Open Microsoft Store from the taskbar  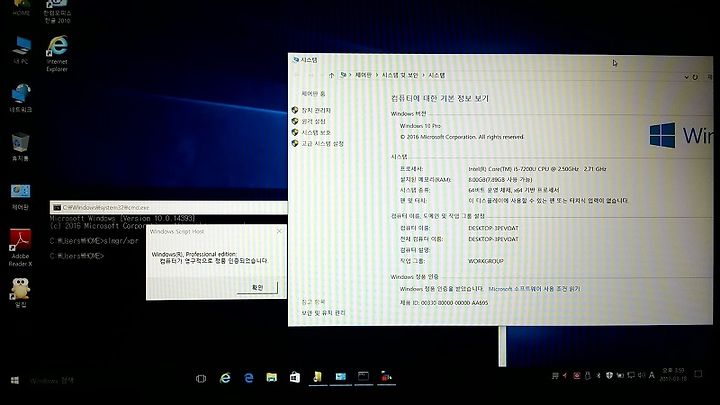tap(295, 377)
